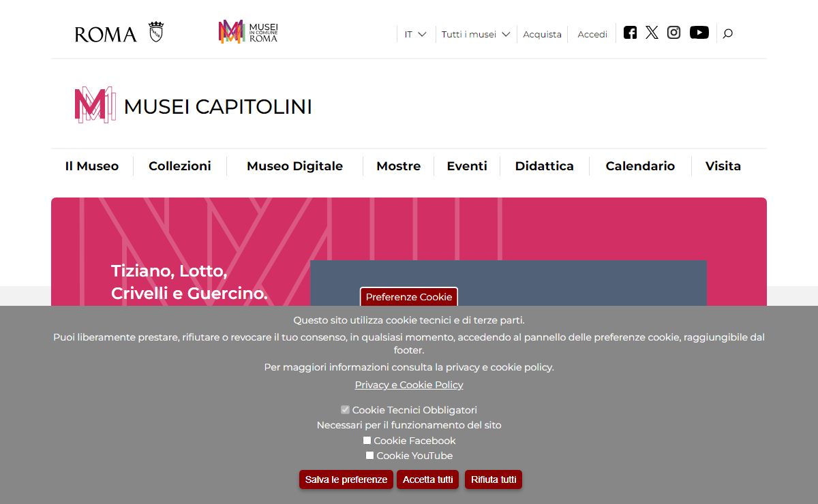Open the Museo Digitale menu
818x504 pixels.
[294, 166]
